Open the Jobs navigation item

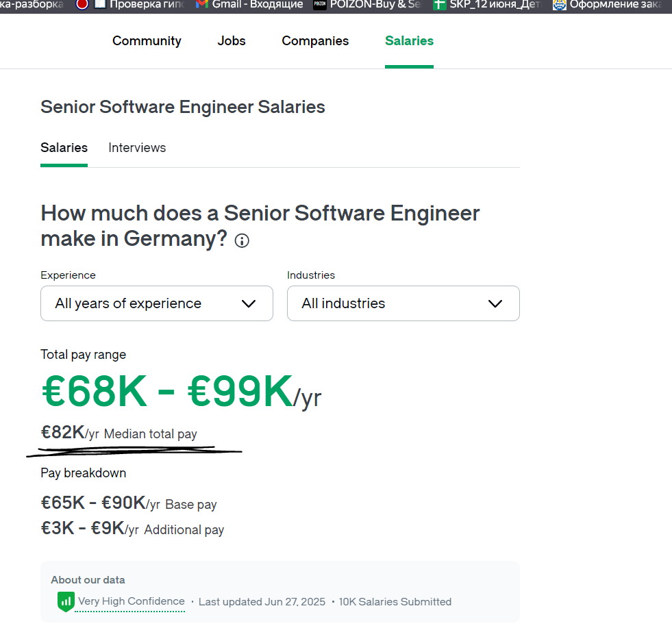[232, 41]
